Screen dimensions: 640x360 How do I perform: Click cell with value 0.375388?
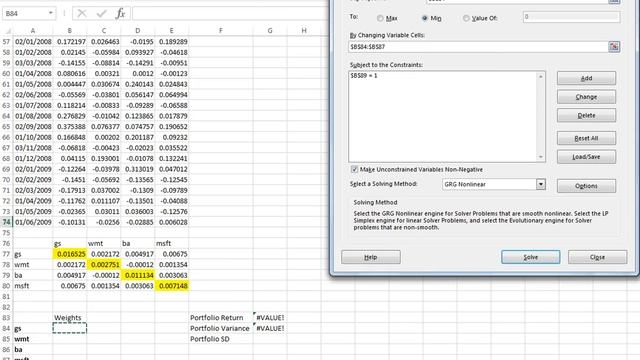pos(70,127)
